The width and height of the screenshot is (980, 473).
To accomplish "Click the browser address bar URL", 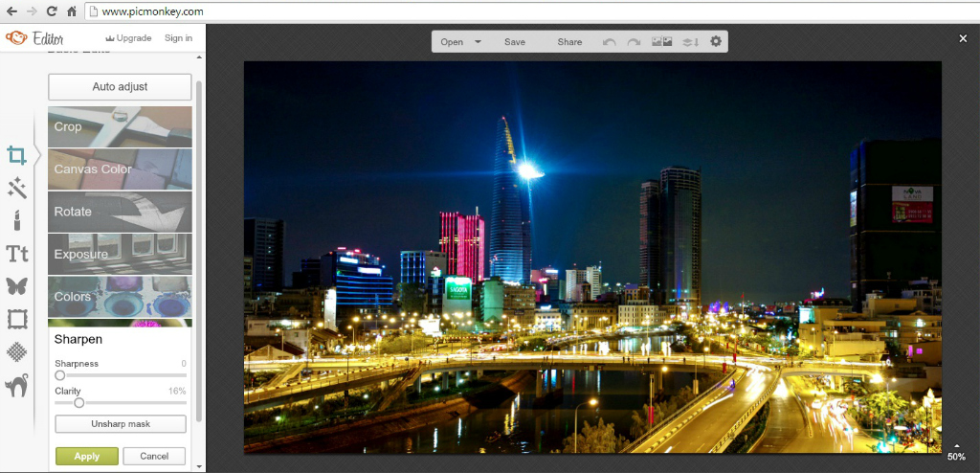I will click(x=152, y=11).
